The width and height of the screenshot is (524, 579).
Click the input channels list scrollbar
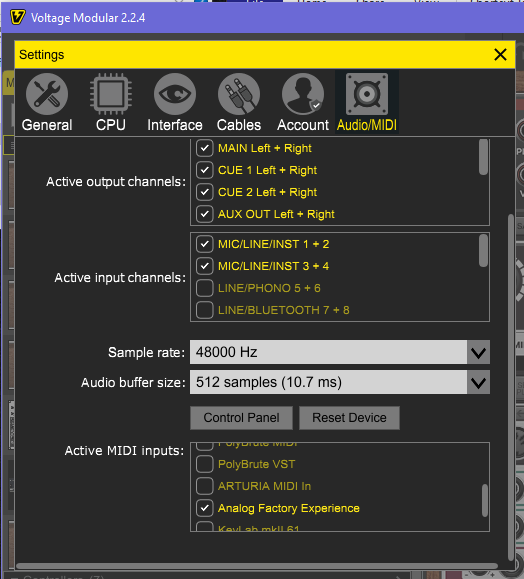tap(483, 251)
